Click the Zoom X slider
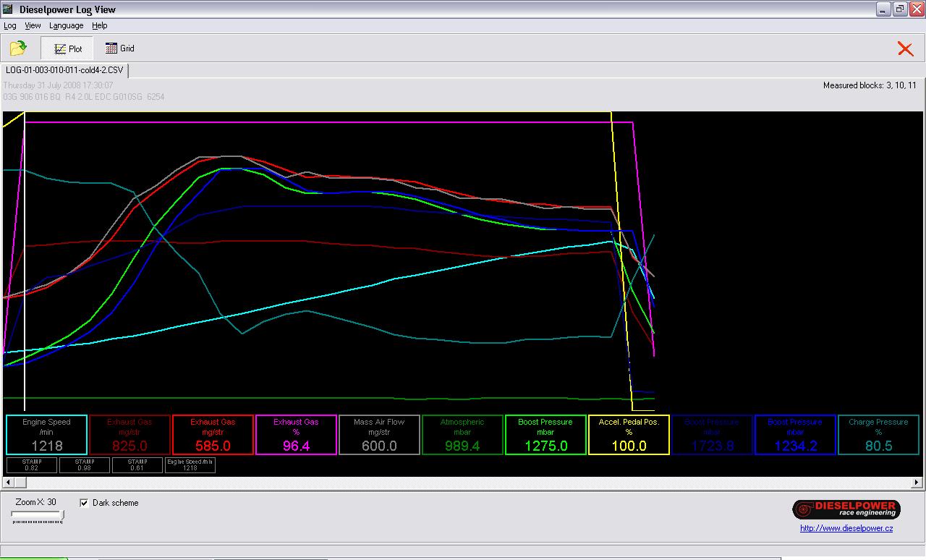The image size is (926, 560). click(37, 516)
